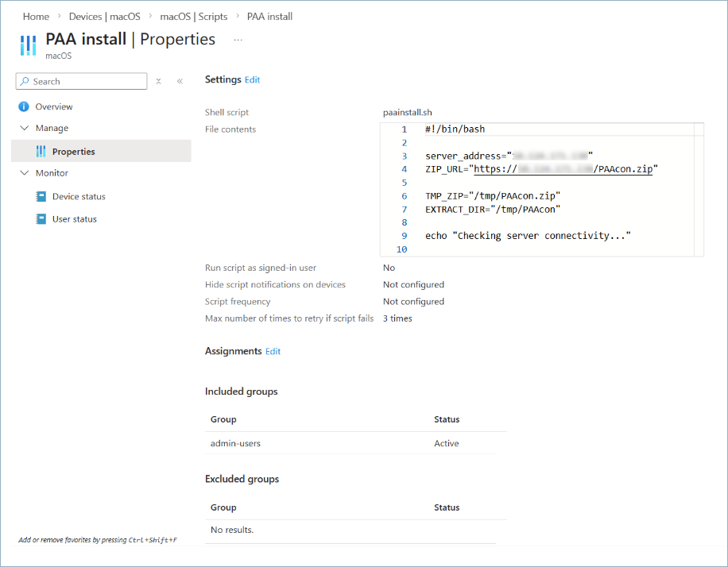
Task: Click the No results. text
Action: (x=232, y=530)
